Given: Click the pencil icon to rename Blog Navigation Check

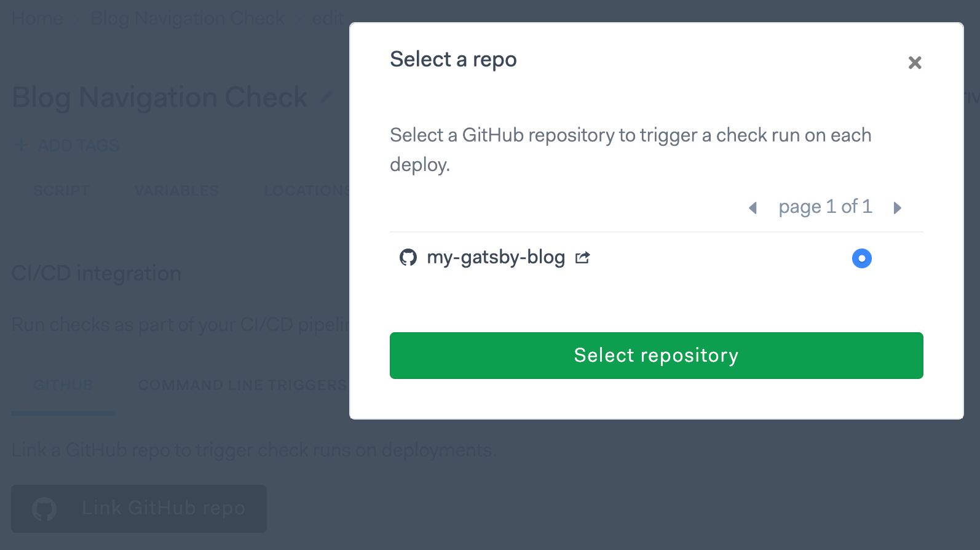Looking at the screenshot, I should [x=325, y=97].
